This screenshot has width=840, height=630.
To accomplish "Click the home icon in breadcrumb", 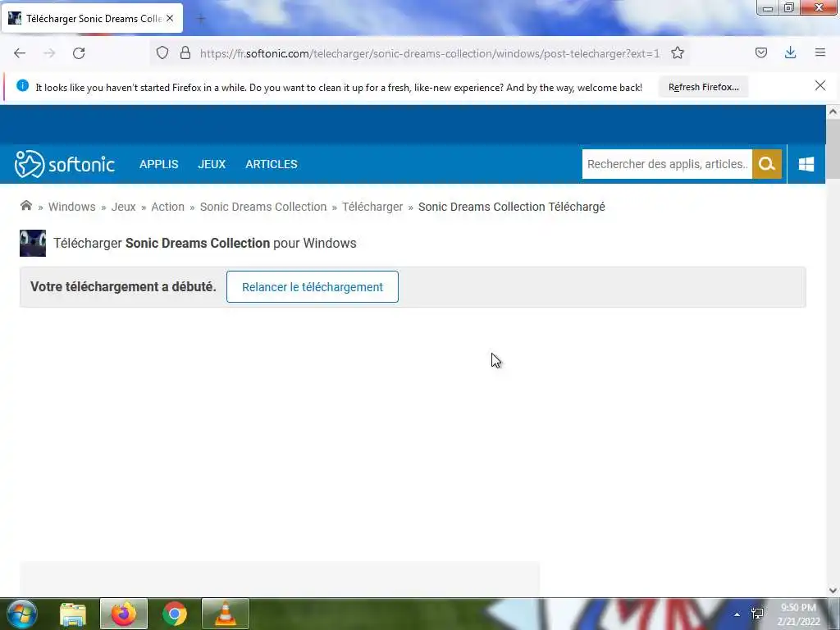I will [25, 206].
